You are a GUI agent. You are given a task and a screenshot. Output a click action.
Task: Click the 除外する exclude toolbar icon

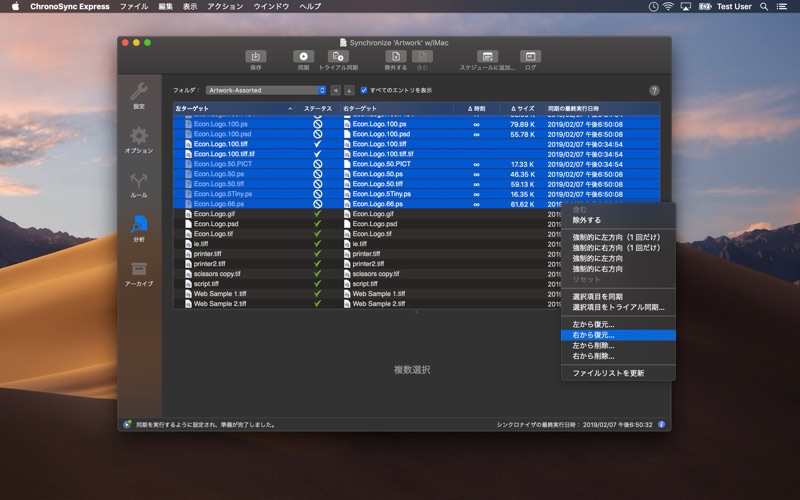(x=395, y=57)
